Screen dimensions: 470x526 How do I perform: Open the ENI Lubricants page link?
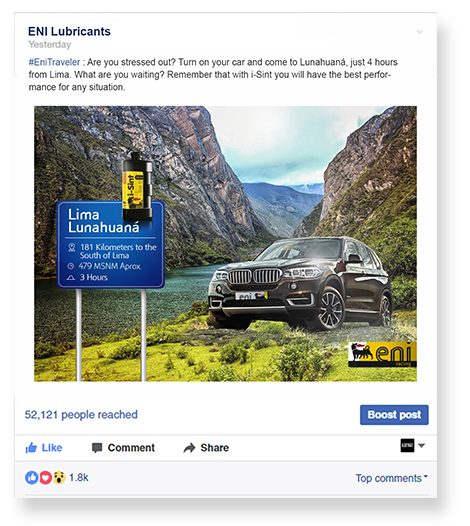pos(69,32)
